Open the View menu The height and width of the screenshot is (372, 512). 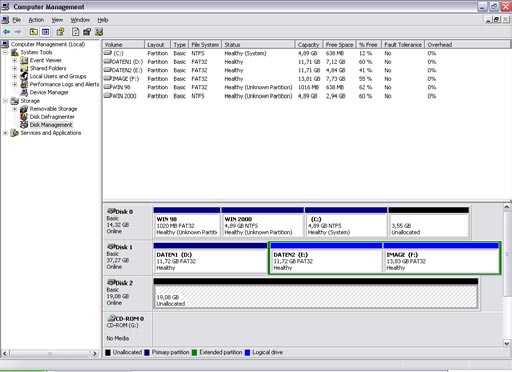(x=57, y=20)
